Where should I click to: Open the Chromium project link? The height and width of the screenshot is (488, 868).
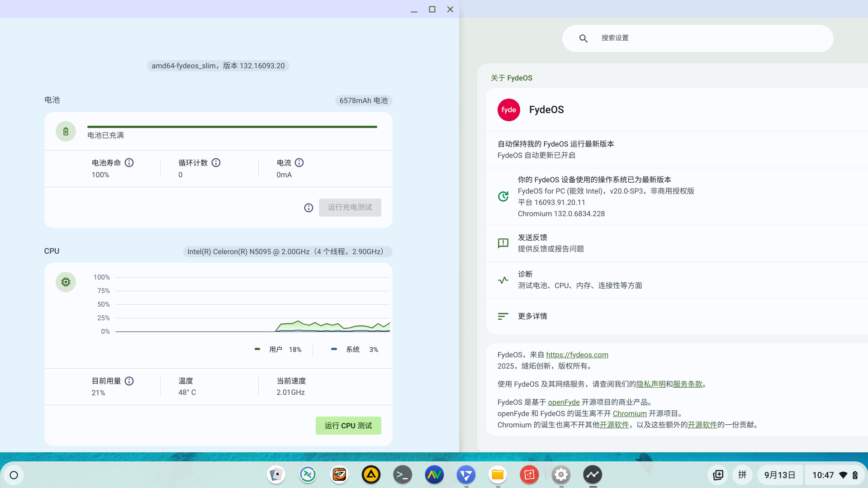click(x=630, y=413)
